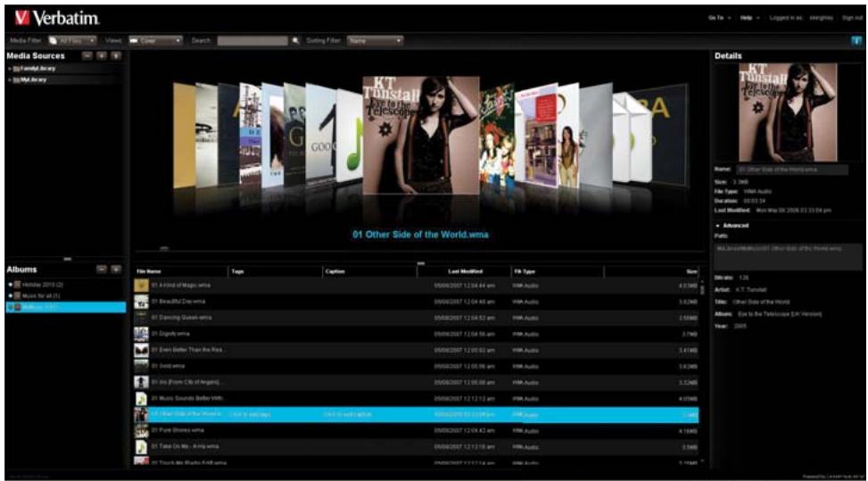Open the Go To menu
This screenshot has width=868, height=481.
[719, 18]
